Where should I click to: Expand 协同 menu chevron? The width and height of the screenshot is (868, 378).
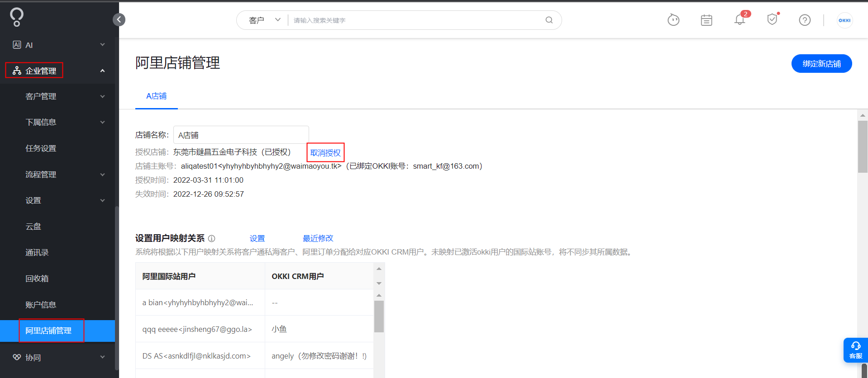(x=102, y=357)
